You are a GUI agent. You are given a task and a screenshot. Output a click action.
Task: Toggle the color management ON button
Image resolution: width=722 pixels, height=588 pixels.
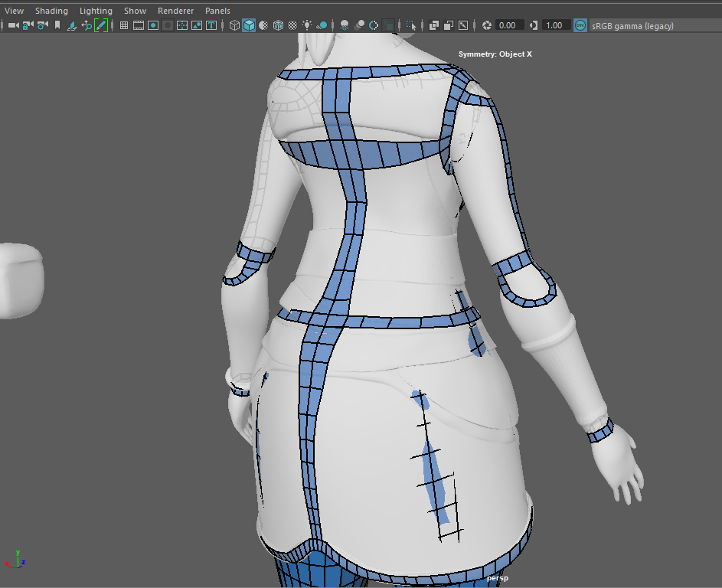coord(580,25)
